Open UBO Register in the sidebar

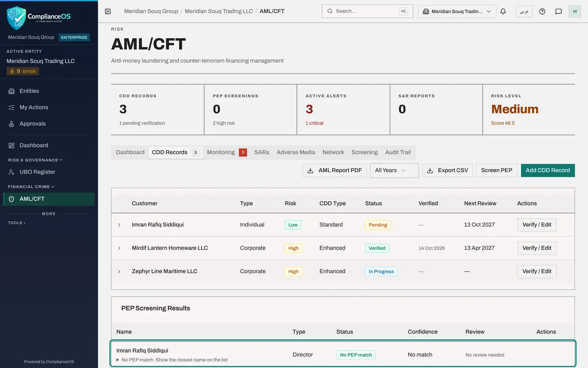coord(49,172)
